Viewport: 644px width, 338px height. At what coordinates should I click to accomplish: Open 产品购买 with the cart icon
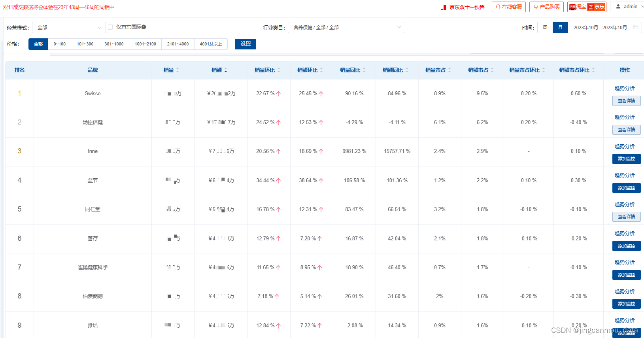point(546,7)
